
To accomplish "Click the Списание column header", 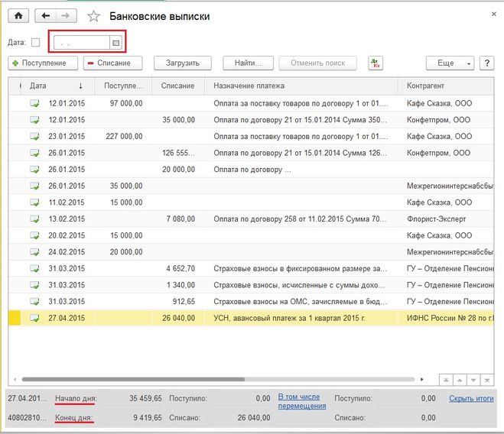I will click(x=178, y=86).
